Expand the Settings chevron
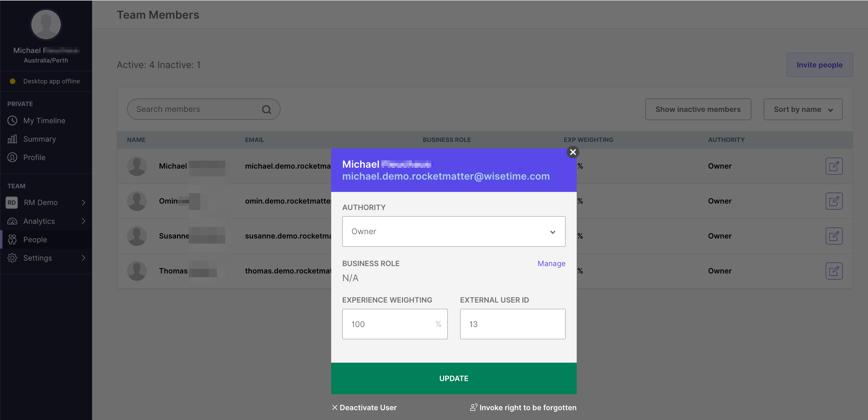Screen dimensions: 868x420 tap(83, 258)
